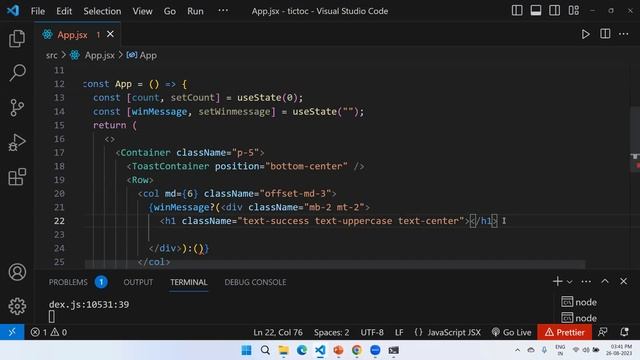Open the File menu
Screen dimensions: 640x360
point(38,11)
